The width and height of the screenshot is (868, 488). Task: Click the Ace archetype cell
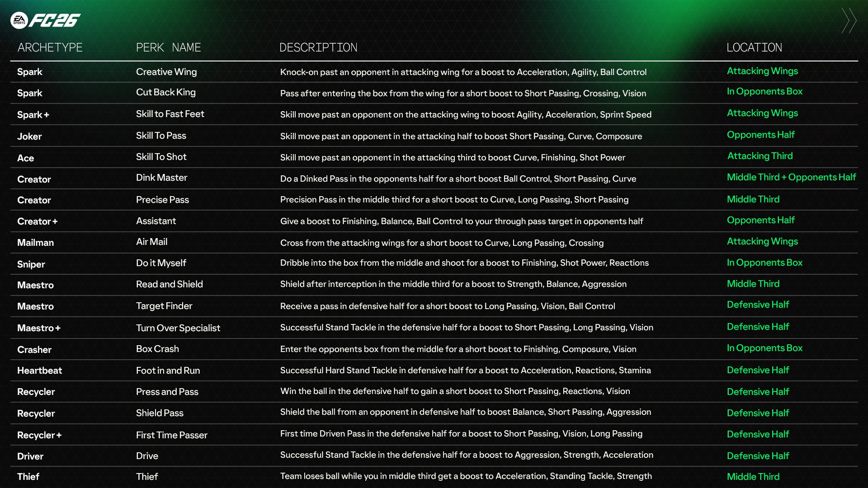25,158
